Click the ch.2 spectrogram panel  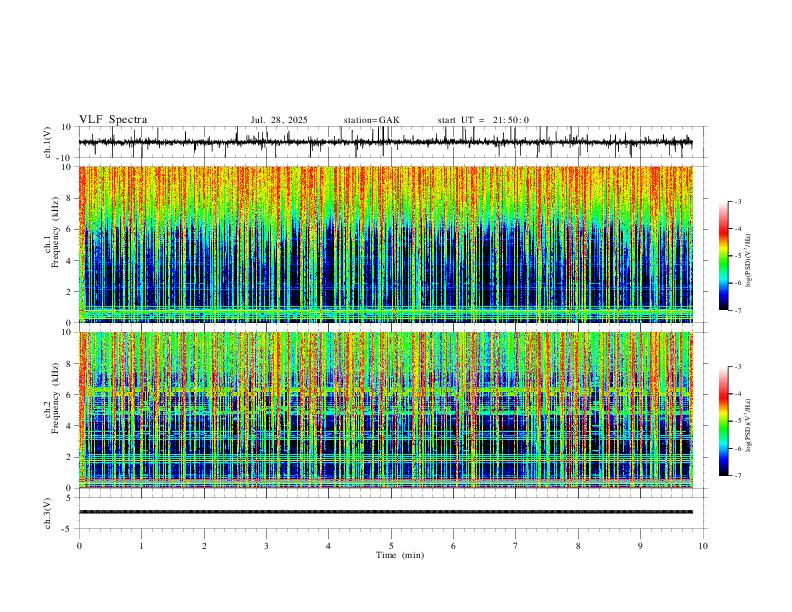(385, 410)
